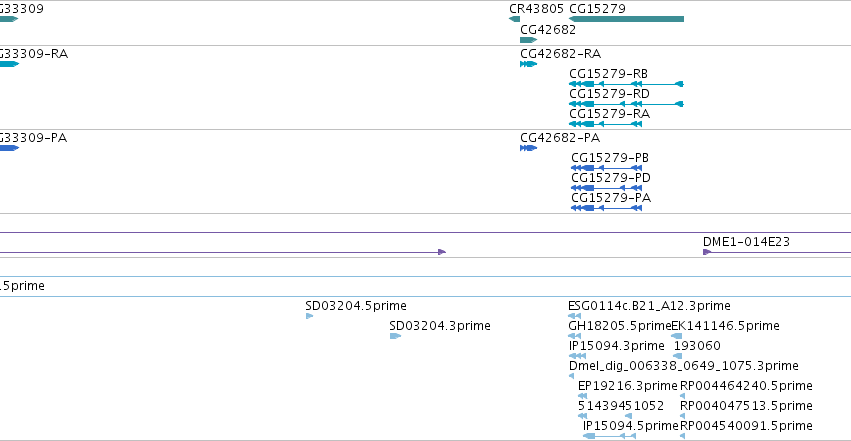
Task: Click the CR43805 gene label
Action: (536, 9)
